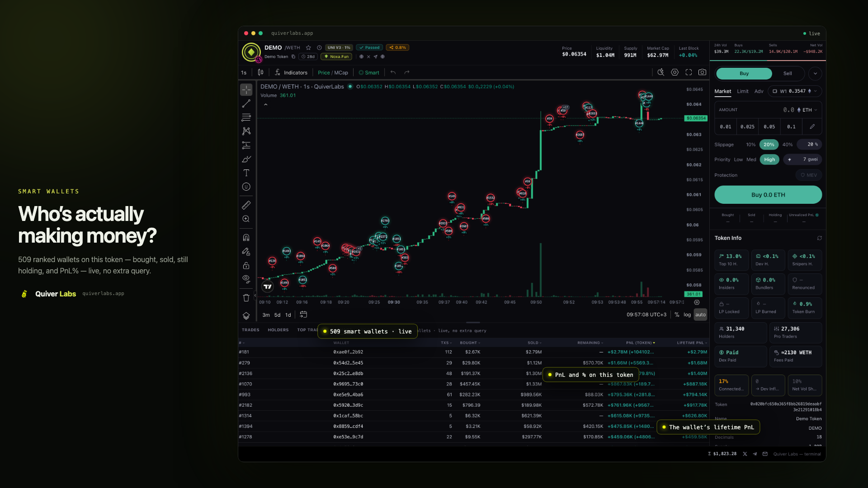Click the 7 gwei priority fee field
The image size is (868, 488).
[x=802, y=160]
